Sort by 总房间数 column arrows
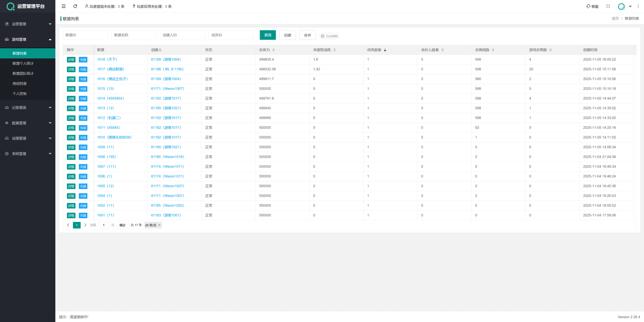The image size is (644, 322). pyautogui.click(x=493, y=50)
